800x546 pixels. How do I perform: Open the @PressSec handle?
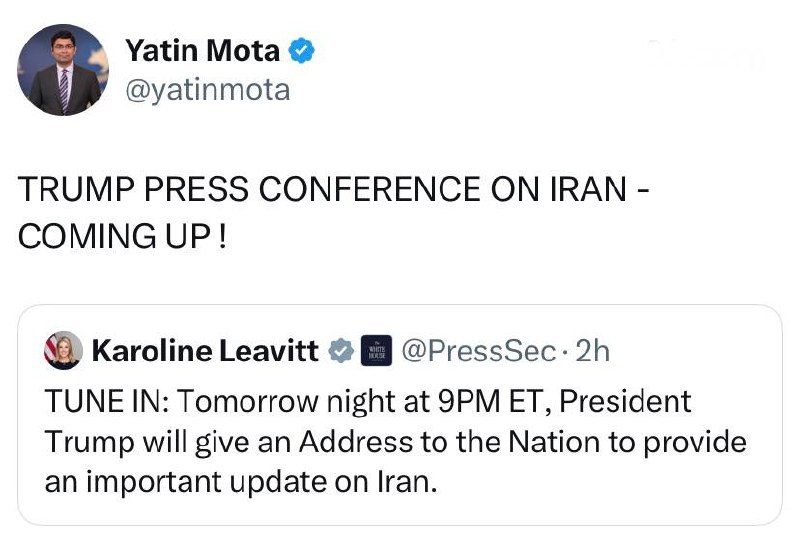(477, 350)
